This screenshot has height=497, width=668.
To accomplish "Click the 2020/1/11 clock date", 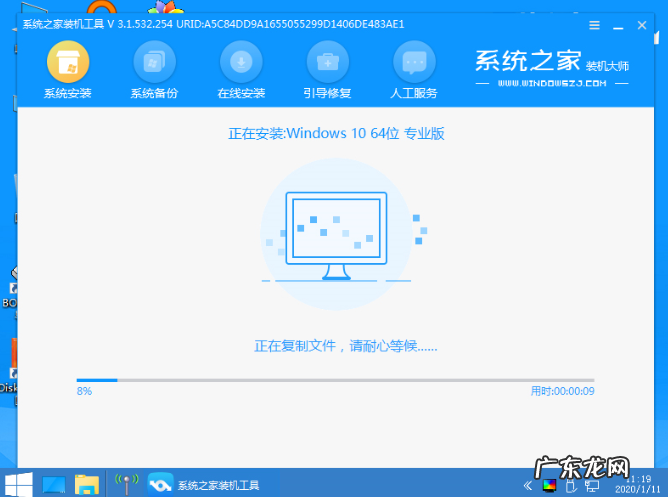I will (x=637, y=490).
